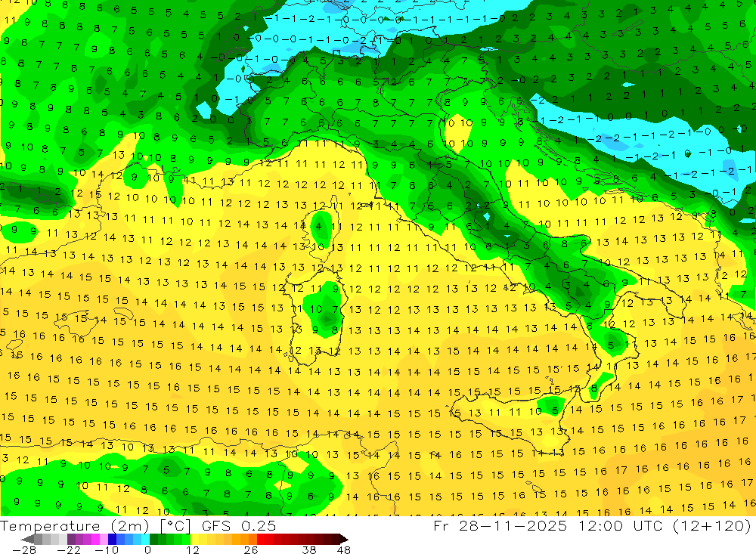The width and height of the screenshot is (756, 554).
Task: Click the bright magenta segment of the legend
Action: pyautogui.click(x=95, y=539)
